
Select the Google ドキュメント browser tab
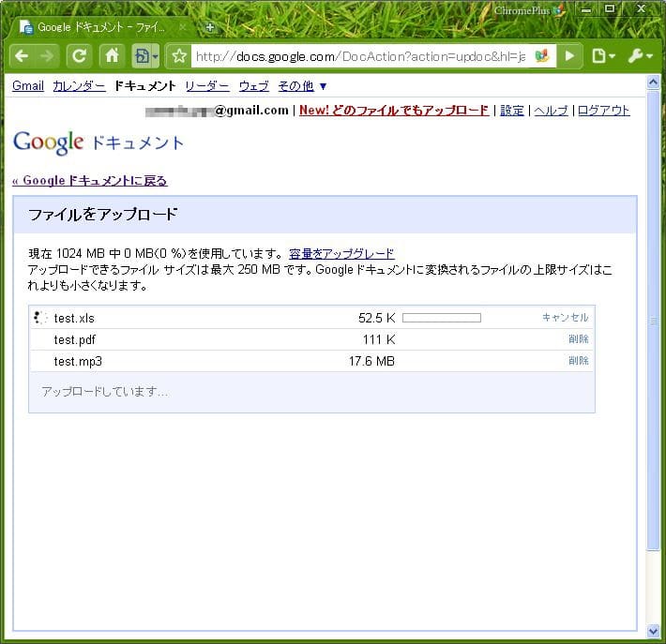point(99,27)
